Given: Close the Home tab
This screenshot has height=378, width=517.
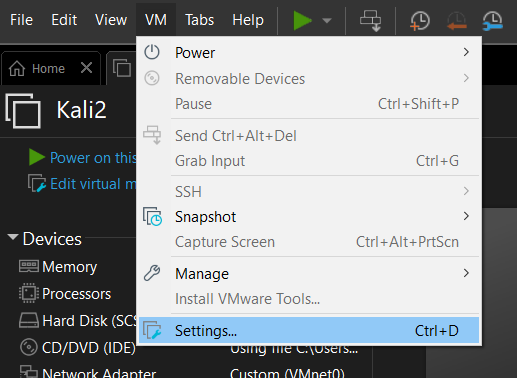Looking at the screenshot, I should tap(87, 68).
